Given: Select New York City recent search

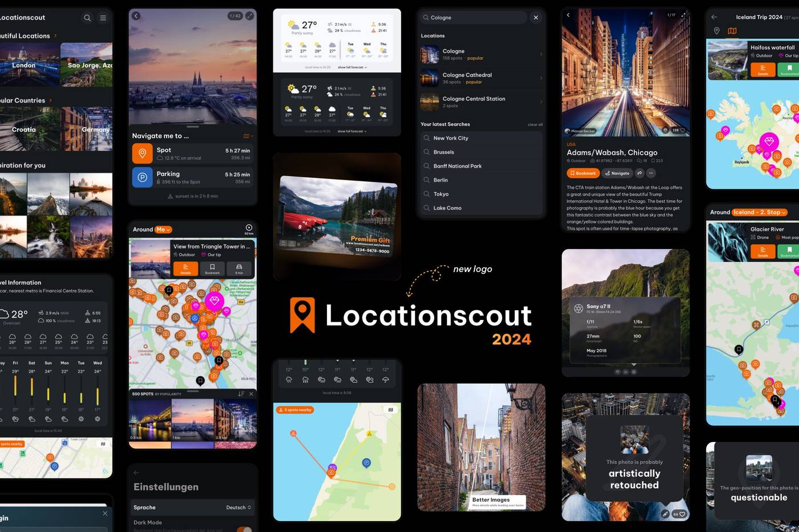Looking at the screenshot, I should click(482, 138).
